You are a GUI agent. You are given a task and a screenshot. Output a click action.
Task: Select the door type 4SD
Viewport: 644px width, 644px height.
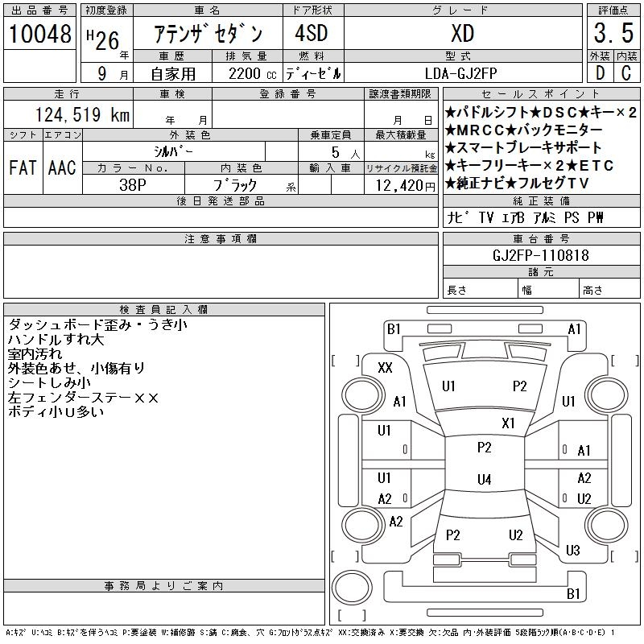(312, 33)
